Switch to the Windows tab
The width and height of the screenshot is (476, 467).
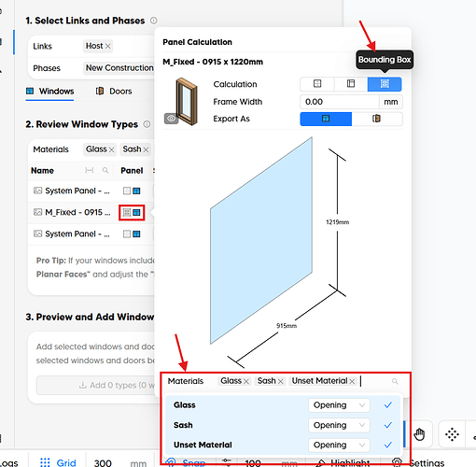pos(50,92)
